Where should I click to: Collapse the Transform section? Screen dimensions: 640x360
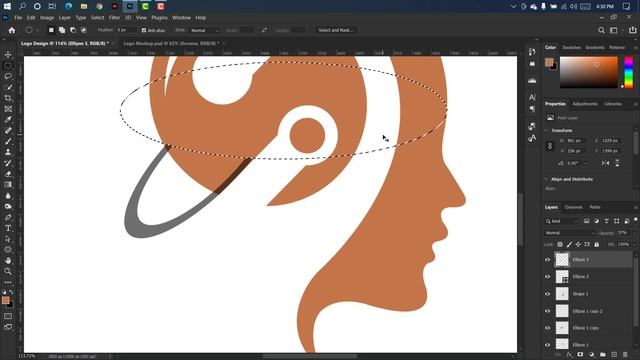546,131
